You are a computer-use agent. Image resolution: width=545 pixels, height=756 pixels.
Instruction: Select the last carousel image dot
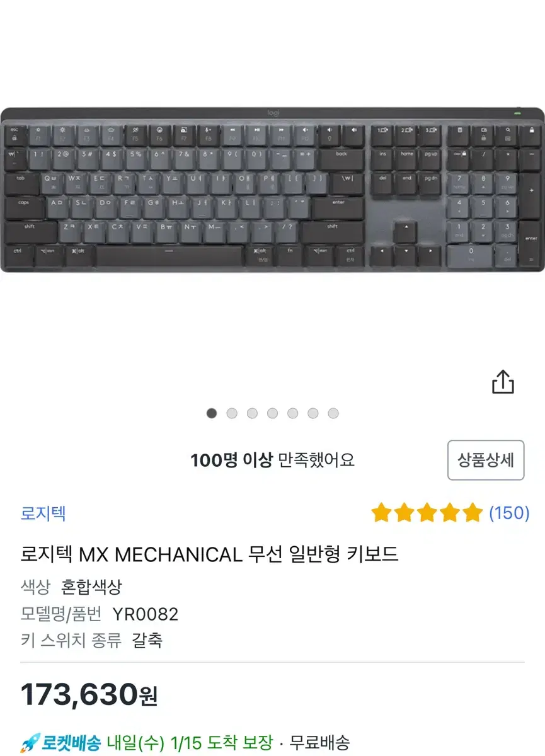(x=333, y=413)
